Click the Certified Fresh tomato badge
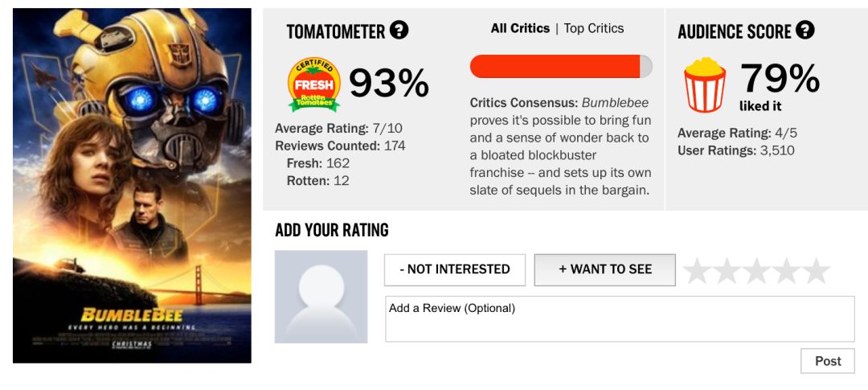This screenshot has width=868, height=390. tap(314, 84)
